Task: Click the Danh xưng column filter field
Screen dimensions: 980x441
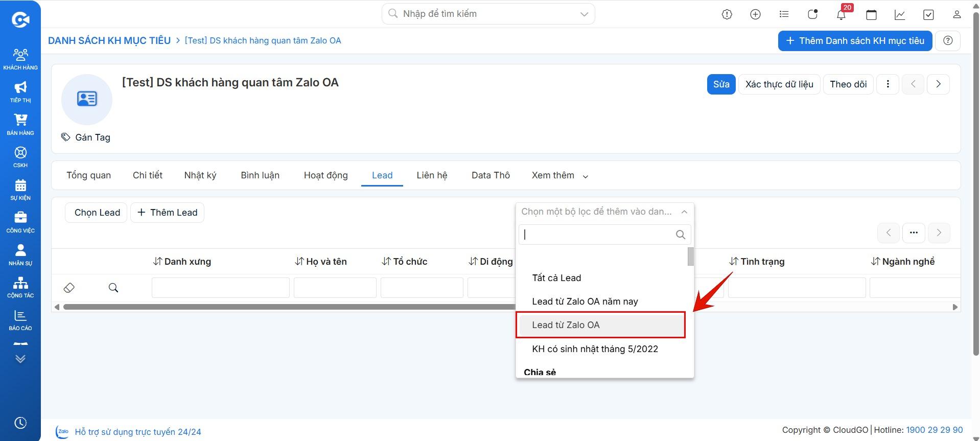Action: click(x=221, y=288)
